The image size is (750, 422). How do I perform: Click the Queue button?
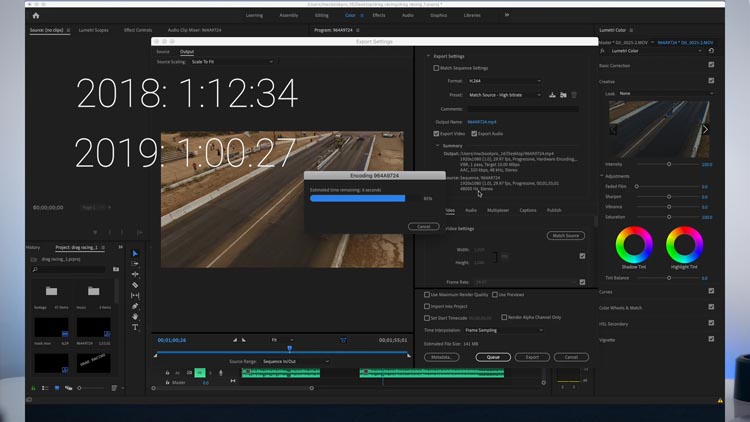click(x=493, y=357)
